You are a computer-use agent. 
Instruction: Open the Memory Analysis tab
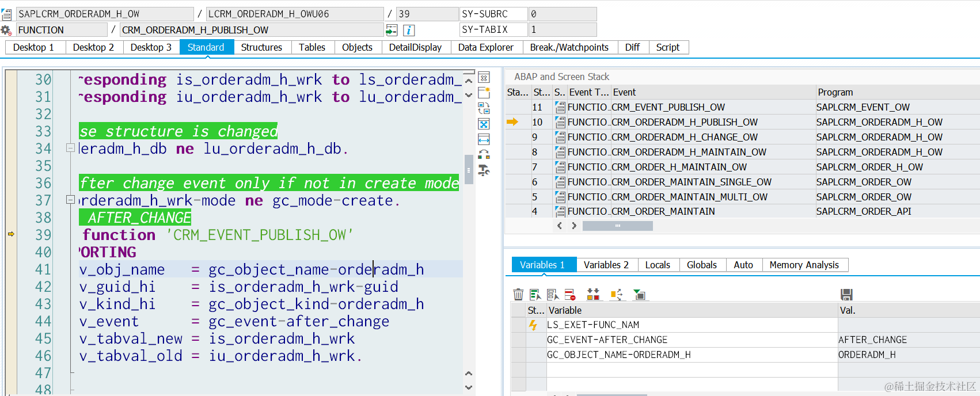coord(804,265)
